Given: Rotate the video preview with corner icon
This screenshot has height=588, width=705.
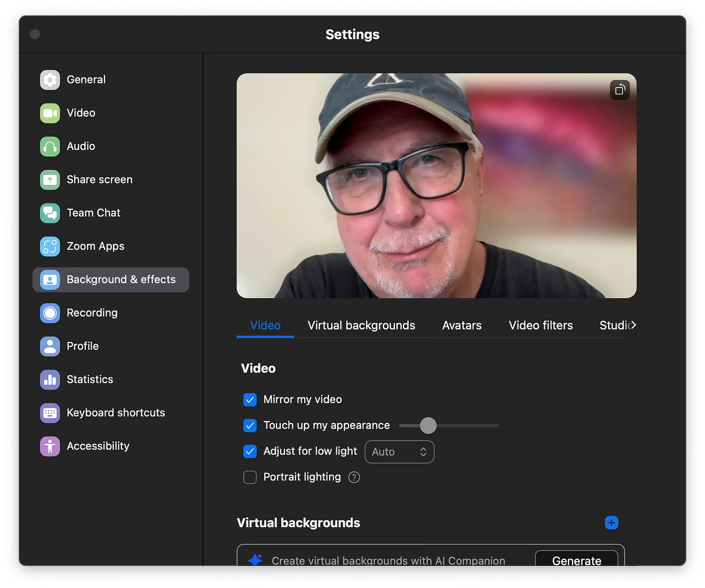Looking at the screenshot, I should point(620,90).
